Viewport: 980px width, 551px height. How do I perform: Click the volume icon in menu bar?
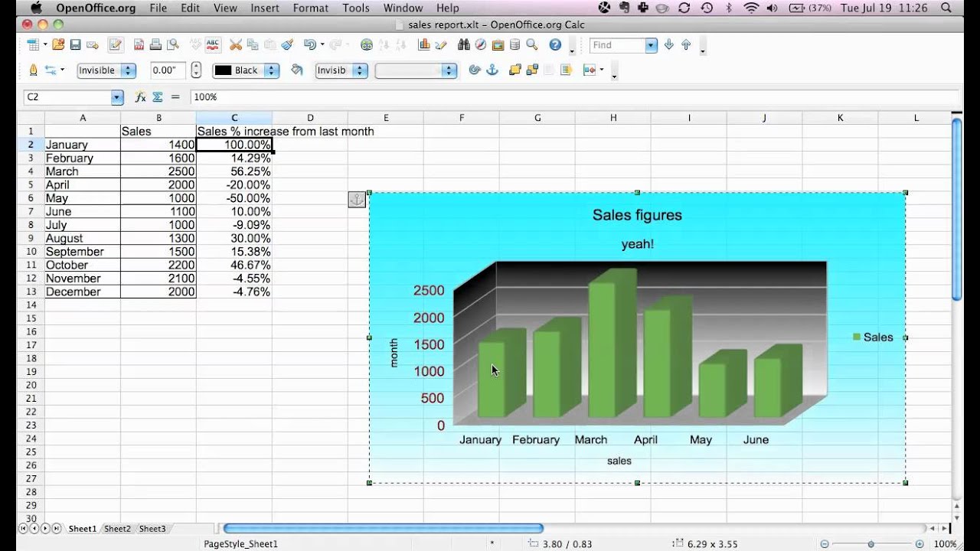click(773, 8)
